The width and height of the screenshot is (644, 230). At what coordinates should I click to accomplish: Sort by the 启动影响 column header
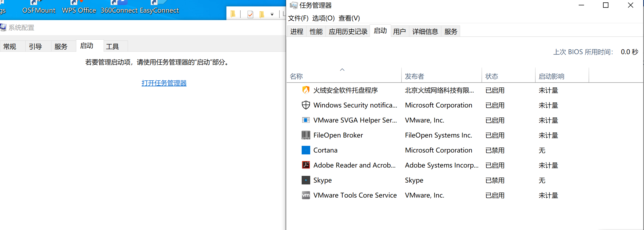551,76
